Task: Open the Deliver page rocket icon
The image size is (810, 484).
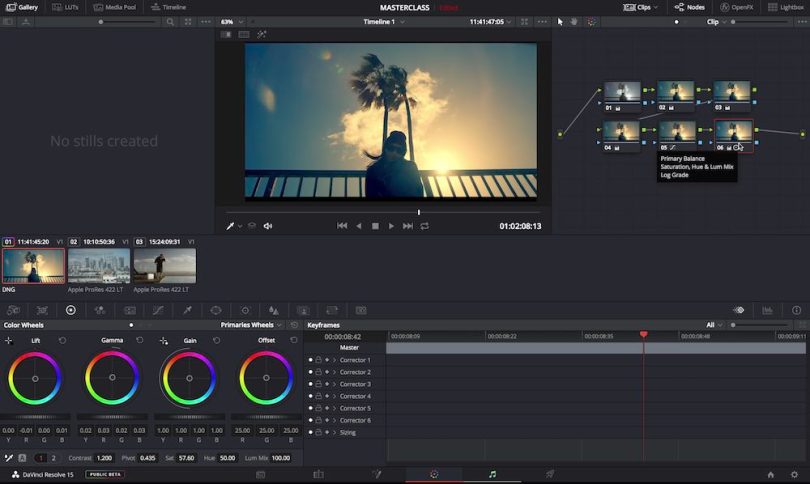Action: coord(549,474)
